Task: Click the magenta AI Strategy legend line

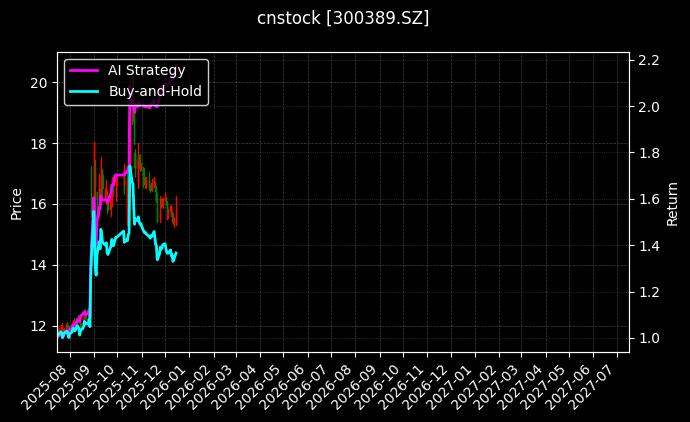Action: pos(84,70)
